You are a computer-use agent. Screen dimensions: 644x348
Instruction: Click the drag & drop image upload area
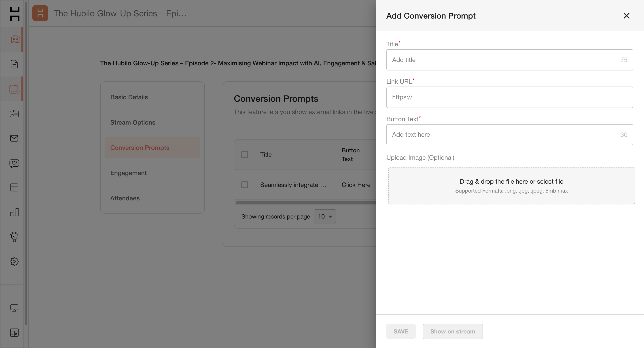pyautogui.click(x=511, y=186)
